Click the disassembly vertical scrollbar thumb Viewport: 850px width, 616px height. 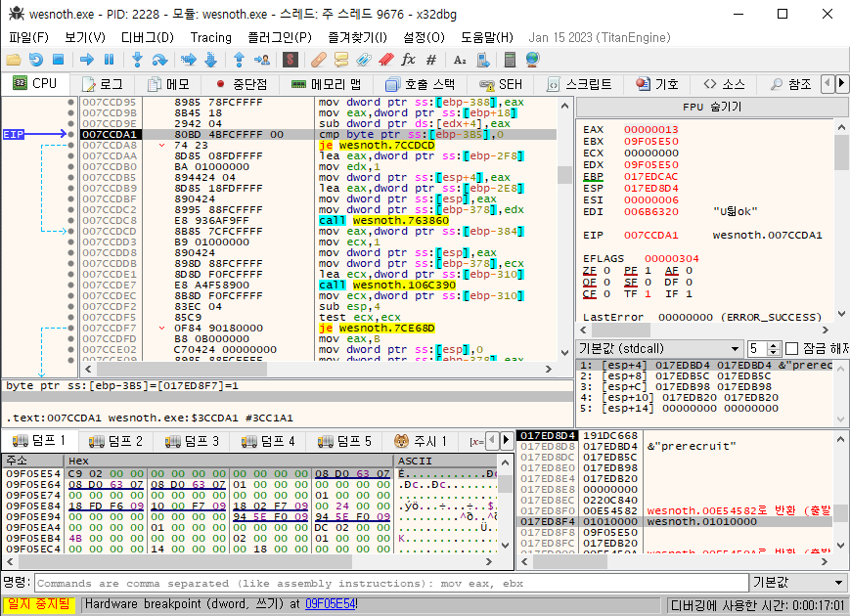[x=564, y=174]
